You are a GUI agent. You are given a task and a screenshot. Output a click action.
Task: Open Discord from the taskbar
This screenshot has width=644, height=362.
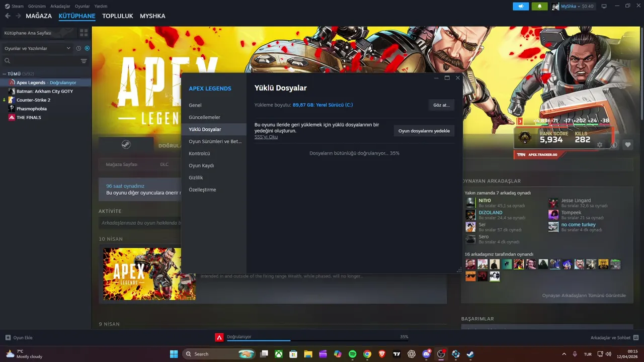(x=427, y=354)
